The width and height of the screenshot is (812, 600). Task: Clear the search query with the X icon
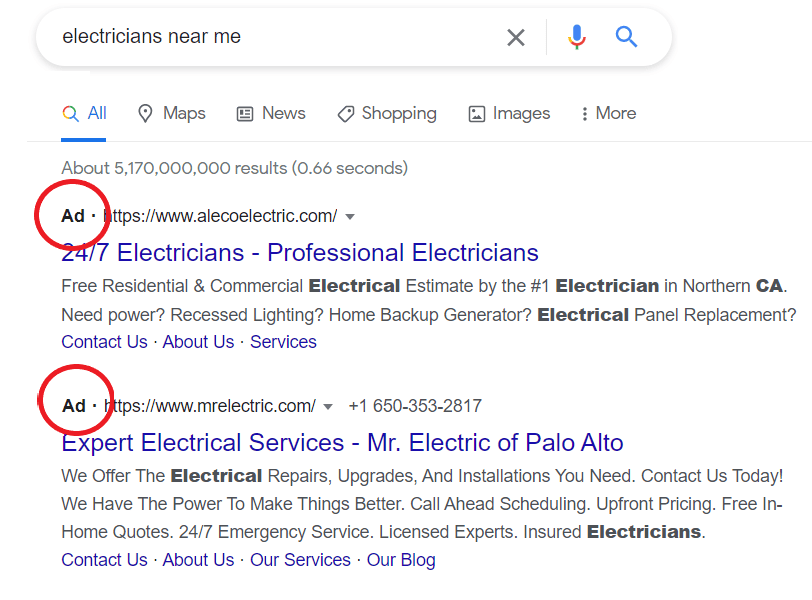(516, 37)
